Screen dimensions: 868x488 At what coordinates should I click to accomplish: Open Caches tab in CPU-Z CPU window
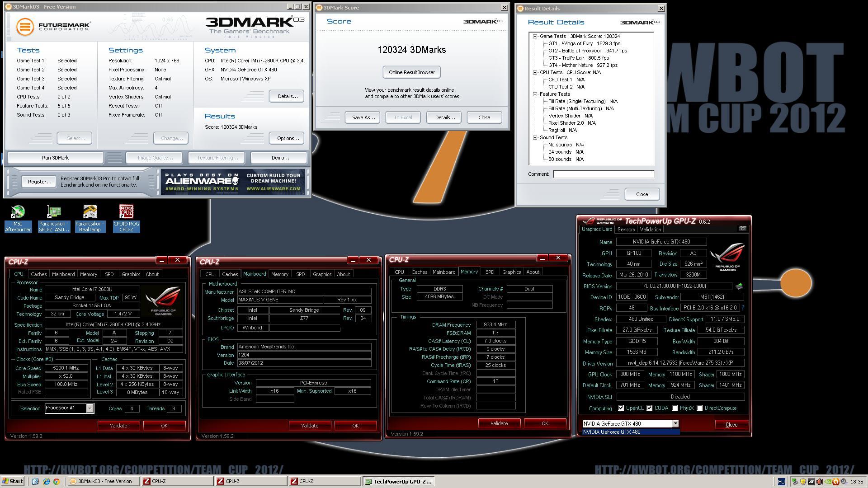tap(38, 274)
